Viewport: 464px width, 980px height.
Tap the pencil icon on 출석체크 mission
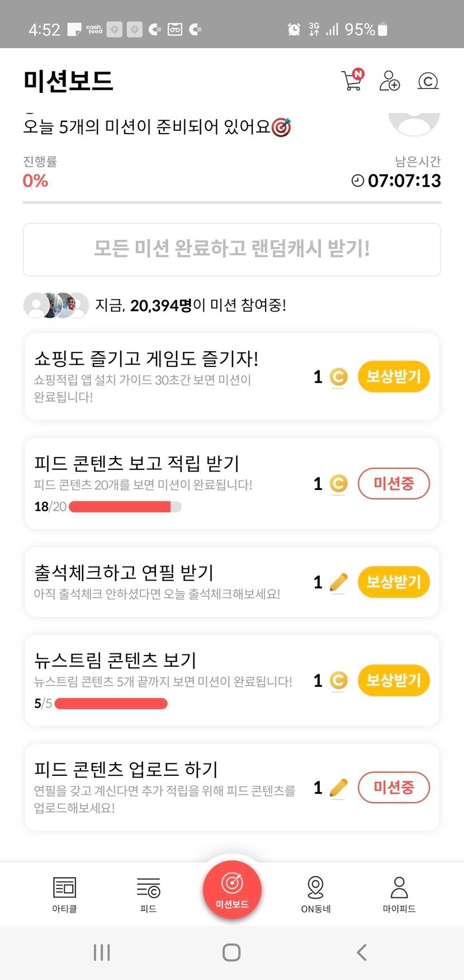[x=338, y=582]
